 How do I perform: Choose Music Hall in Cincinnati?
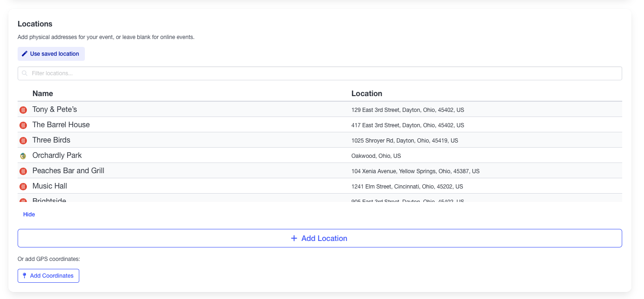[50, 186]
